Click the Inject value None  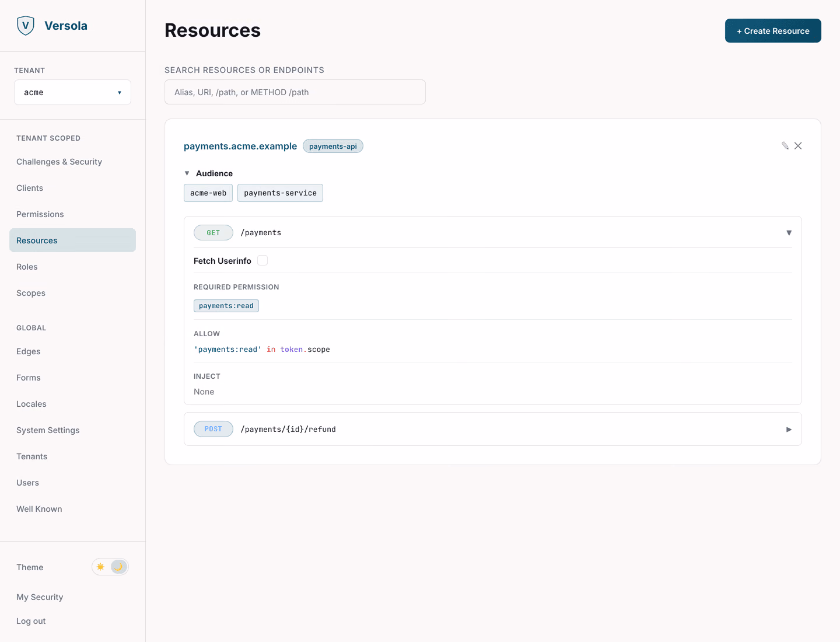(x=204, y=392)
